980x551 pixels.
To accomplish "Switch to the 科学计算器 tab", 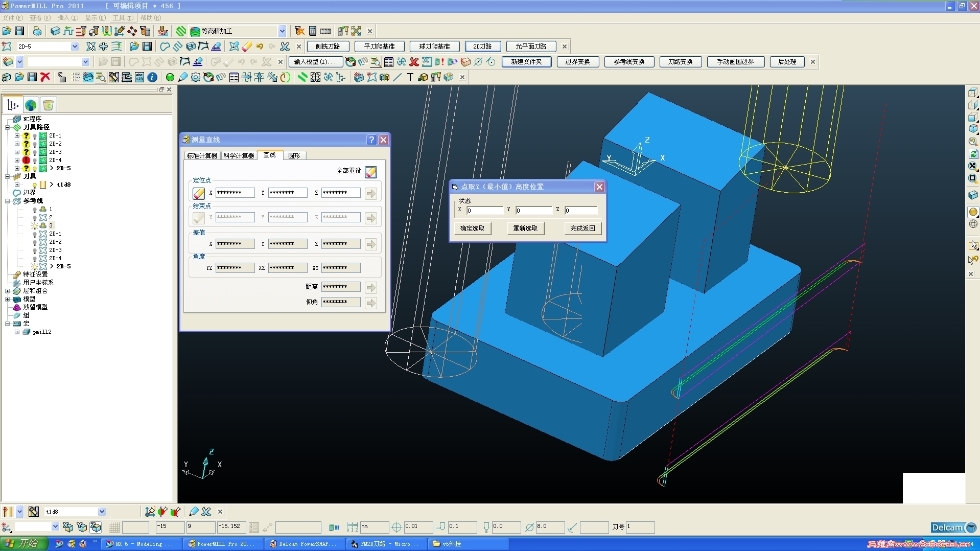I will point(239,156).
